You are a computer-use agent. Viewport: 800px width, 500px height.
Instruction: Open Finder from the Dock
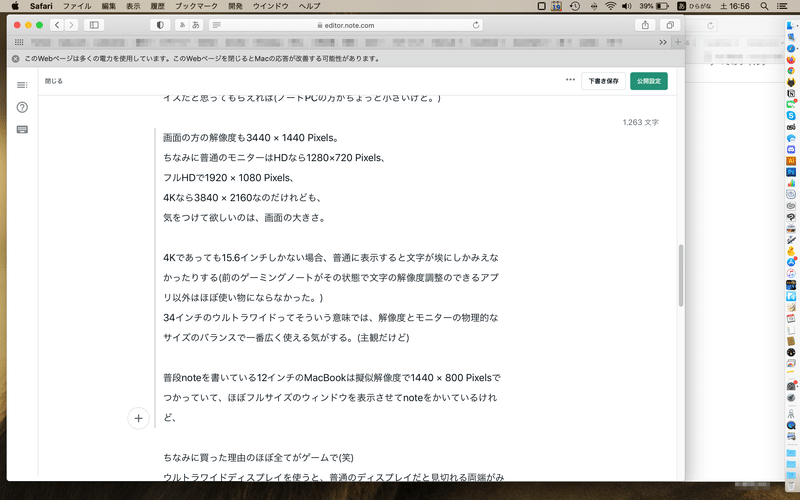791,26
